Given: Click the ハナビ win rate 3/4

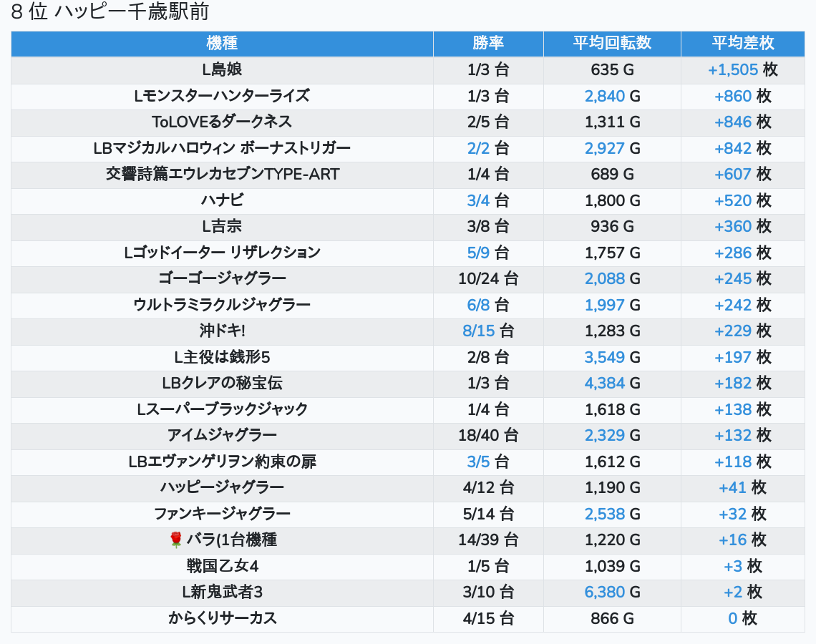Looking at the screenshot, I should click(x=478, y=200).
